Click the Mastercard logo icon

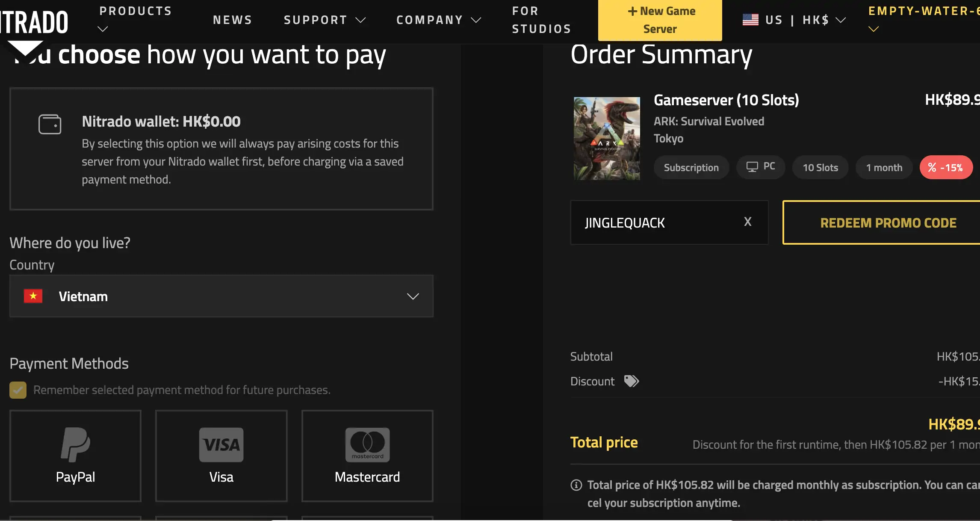point(367,445)
